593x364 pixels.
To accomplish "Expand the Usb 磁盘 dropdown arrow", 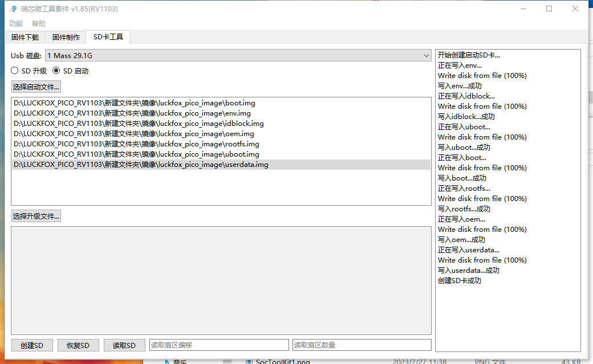I will click(427, 56).
